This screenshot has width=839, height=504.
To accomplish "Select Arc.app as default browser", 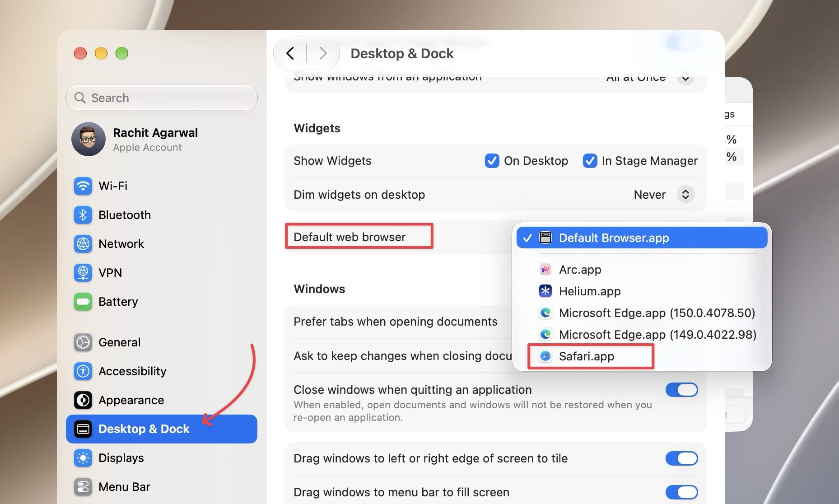I will (642, 270).
